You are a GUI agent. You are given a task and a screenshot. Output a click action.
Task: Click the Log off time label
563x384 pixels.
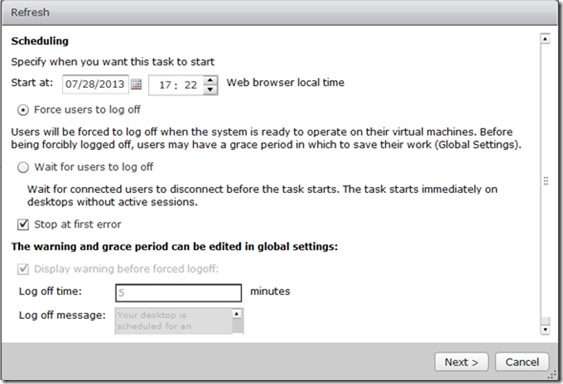click(x=50, y=291)
